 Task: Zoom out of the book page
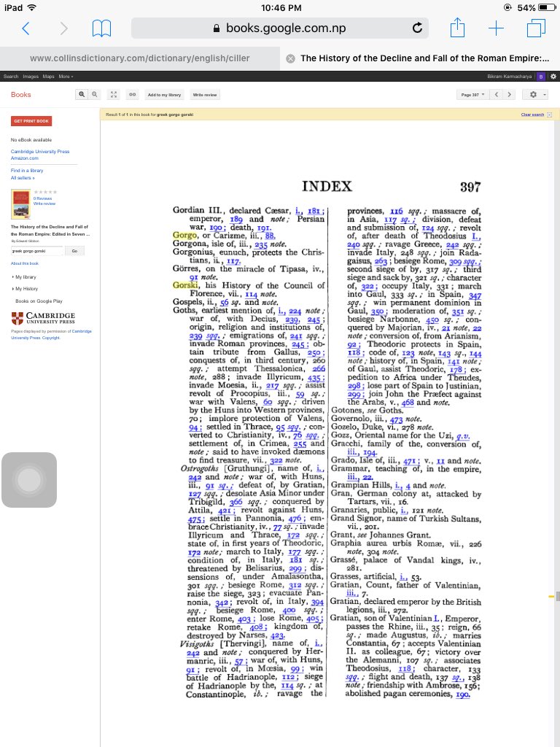95,94
